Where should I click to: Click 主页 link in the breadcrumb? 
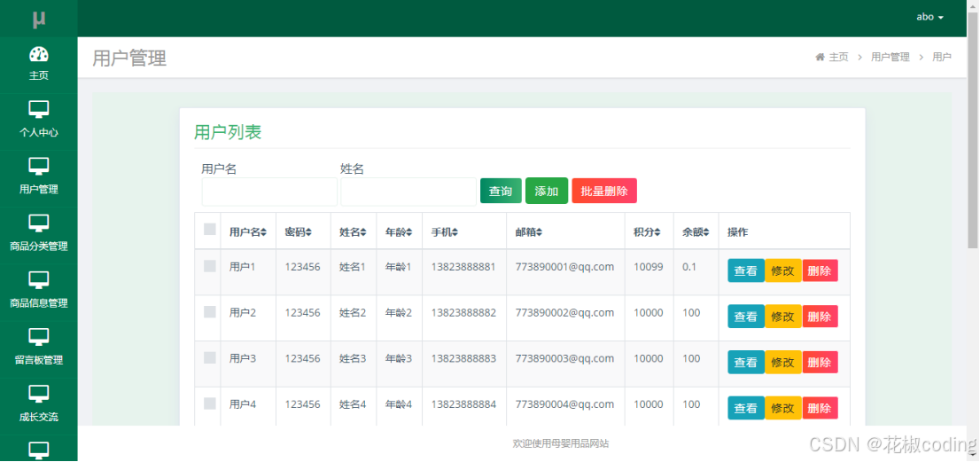pos(839,57)
